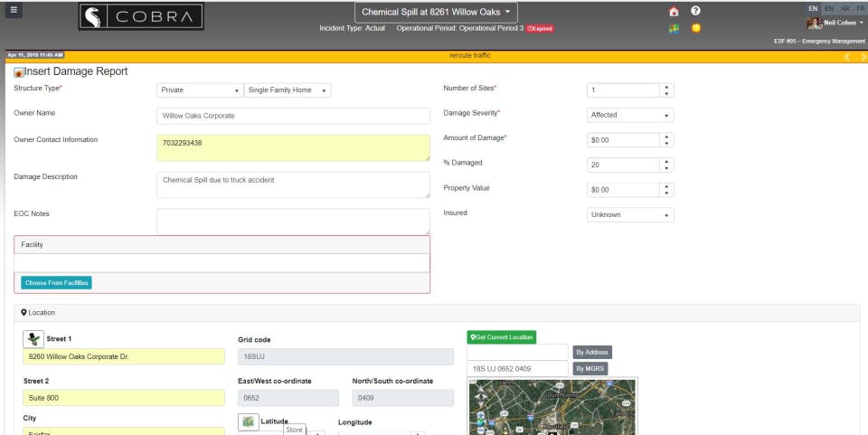The width and height of the screenshot is (868, 435).
Task: Click the red home icon
Action: (x=674, y=12)
